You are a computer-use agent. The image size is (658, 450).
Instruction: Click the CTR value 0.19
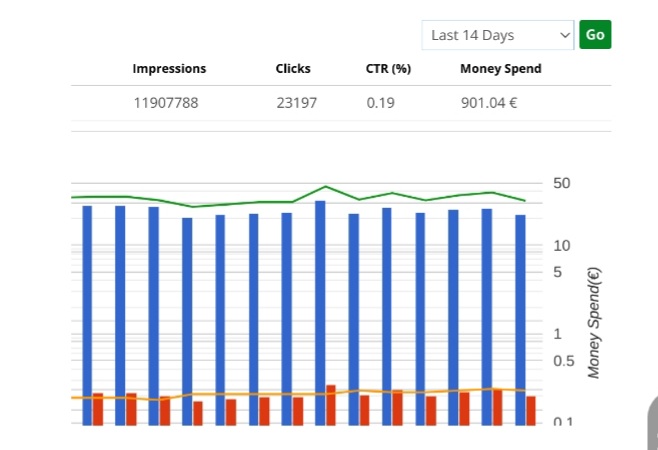380,102
